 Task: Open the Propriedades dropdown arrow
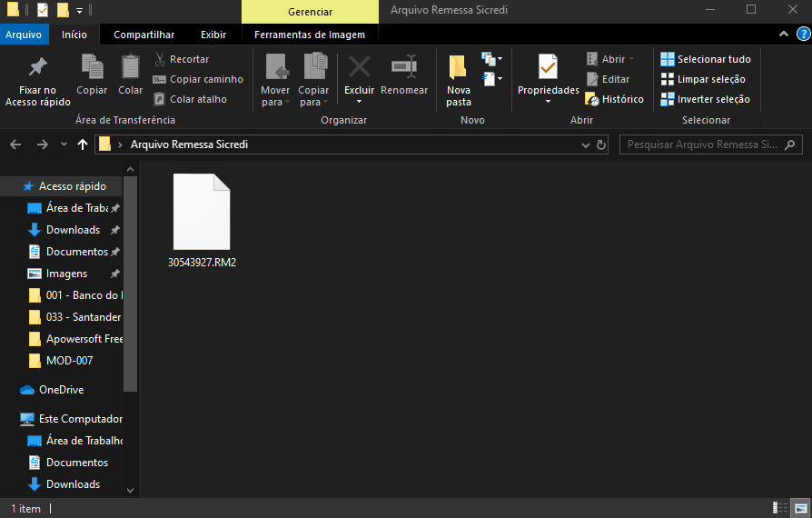548,102
